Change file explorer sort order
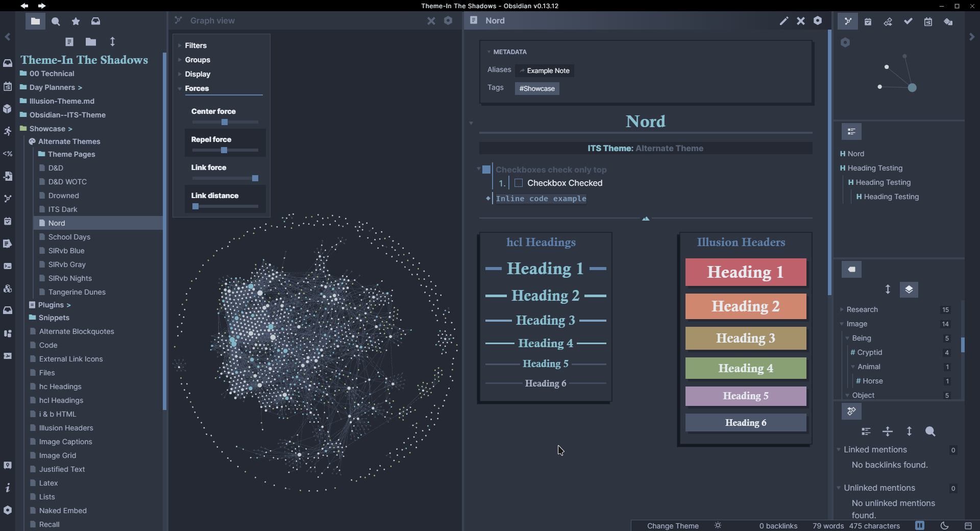Screen dimensions: 980x531 coord(112,42)
